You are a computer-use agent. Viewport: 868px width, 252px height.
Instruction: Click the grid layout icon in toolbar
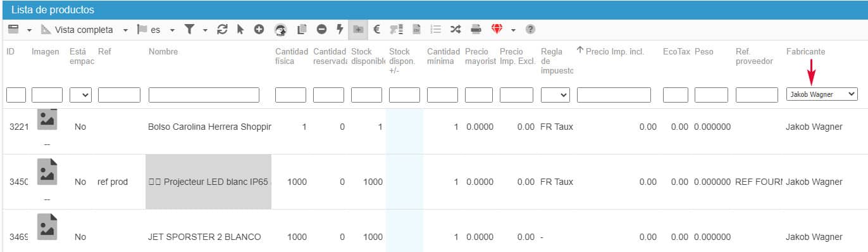coord(13,29)
